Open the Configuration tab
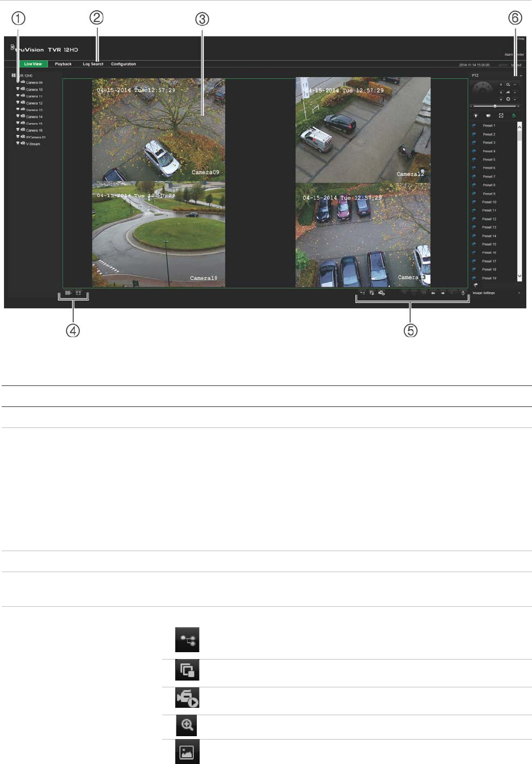The width and height of the screenshot is (532, 764). pyautogui.click(x=124, y=64)
